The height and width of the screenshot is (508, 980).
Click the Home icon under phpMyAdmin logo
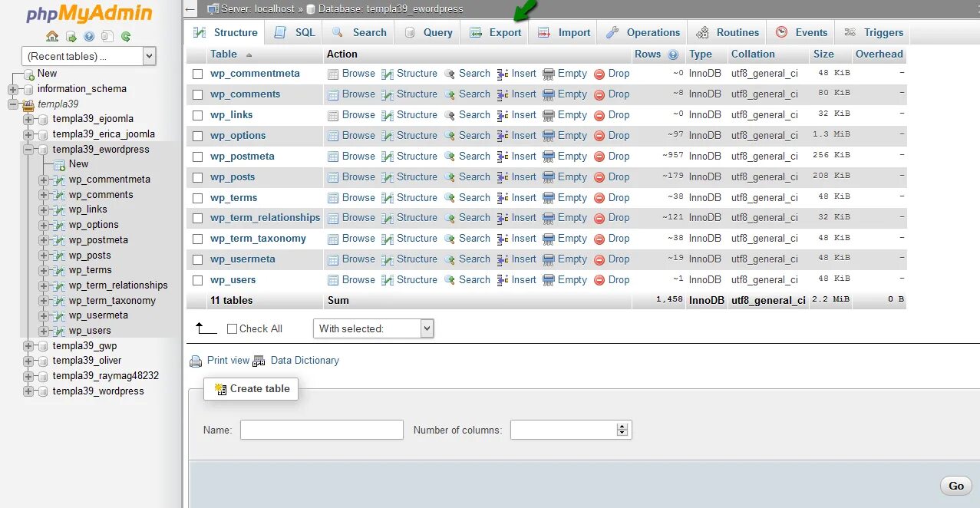52,36
